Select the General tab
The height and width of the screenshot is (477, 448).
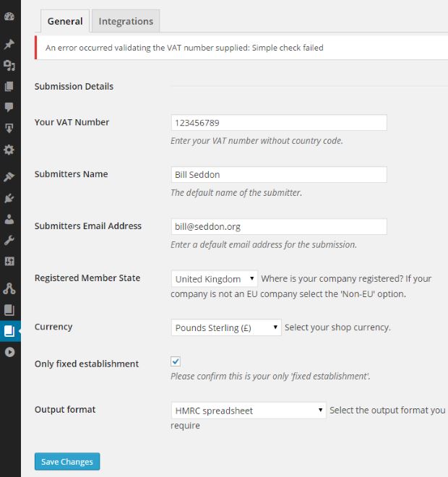65,21
